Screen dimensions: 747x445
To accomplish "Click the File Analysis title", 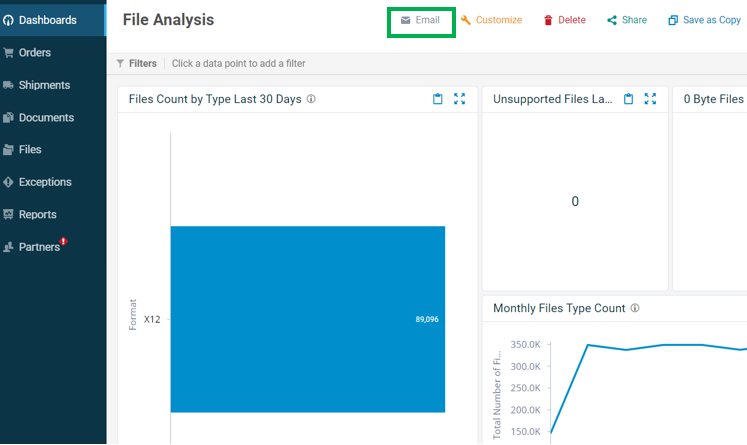I will (168, 20).
